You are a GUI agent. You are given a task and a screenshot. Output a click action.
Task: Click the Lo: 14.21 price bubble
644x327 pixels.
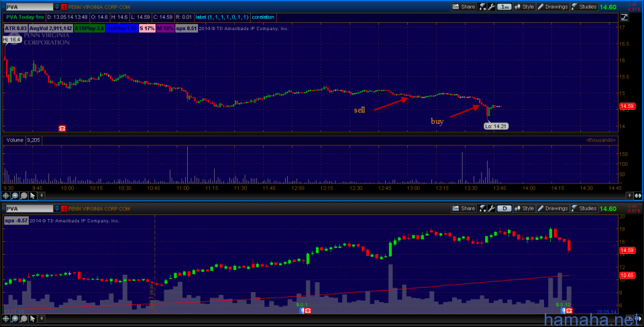point(496,127)
